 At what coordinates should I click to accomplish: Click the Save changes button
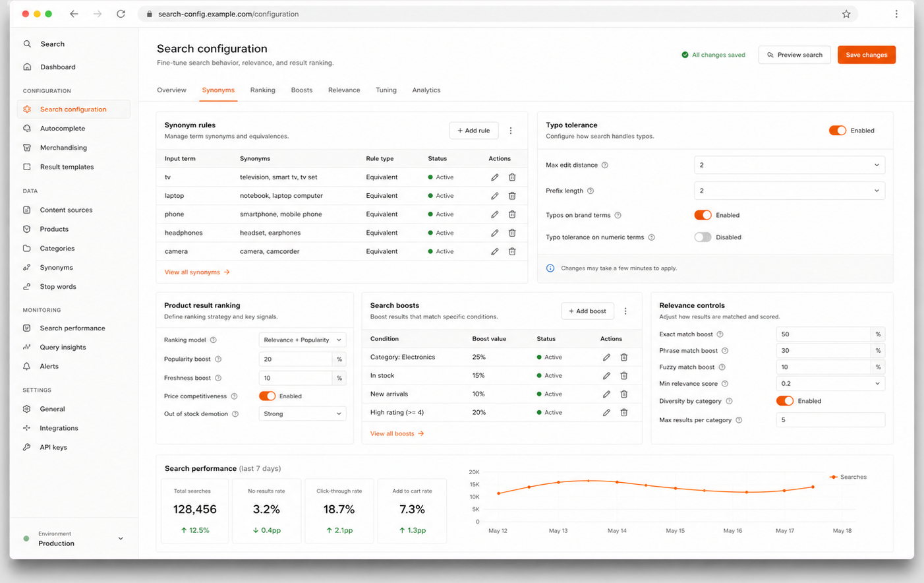click(866, 55)
